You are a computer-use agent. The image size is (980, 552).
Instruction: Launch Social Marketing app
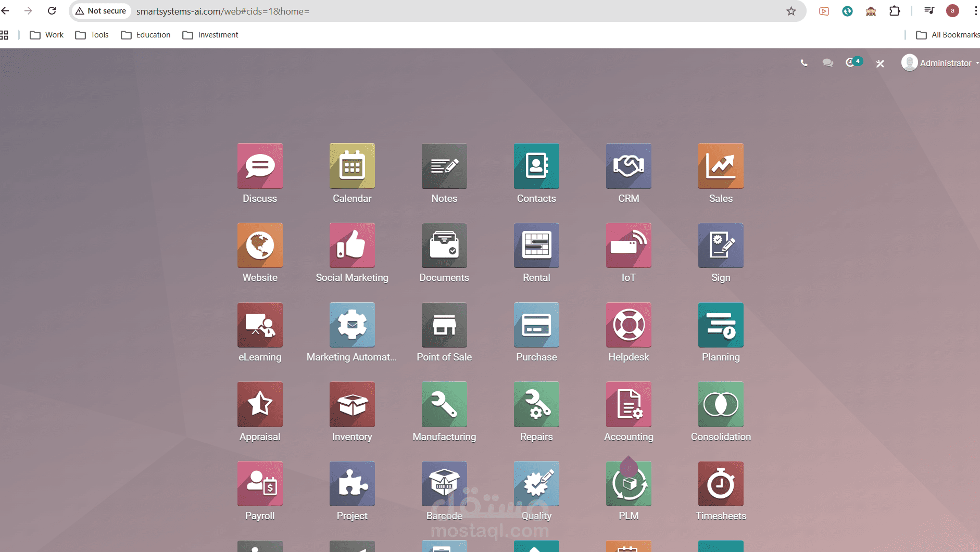[352, 246]
